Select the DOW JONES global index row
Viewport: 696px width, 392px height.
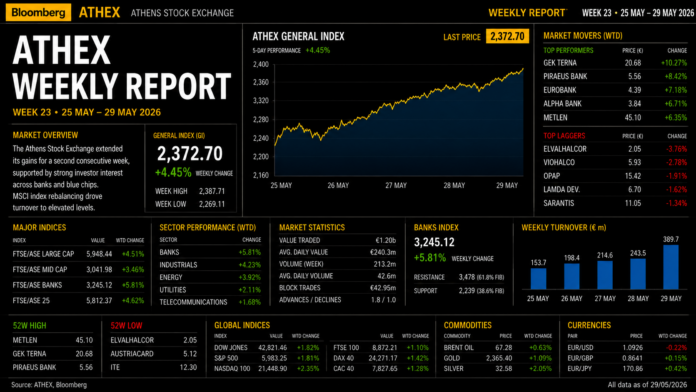266,348
